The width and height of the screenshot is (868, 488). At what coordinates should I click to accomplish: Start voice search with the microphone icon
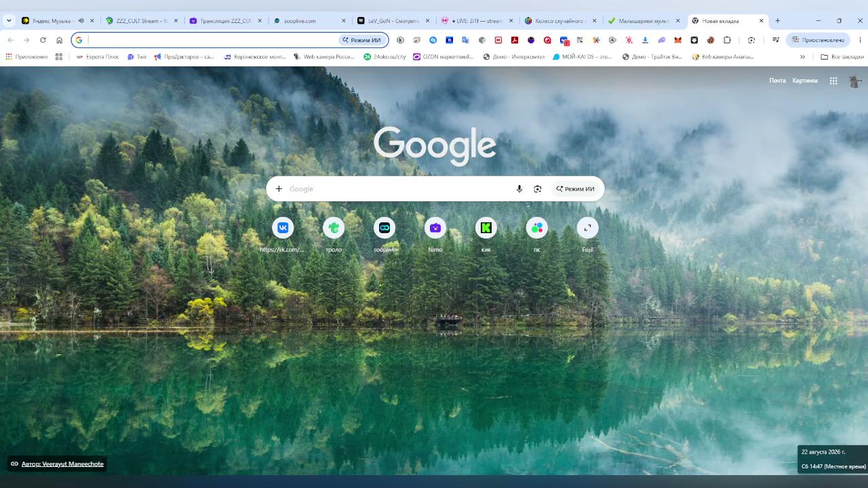[519, 189]
